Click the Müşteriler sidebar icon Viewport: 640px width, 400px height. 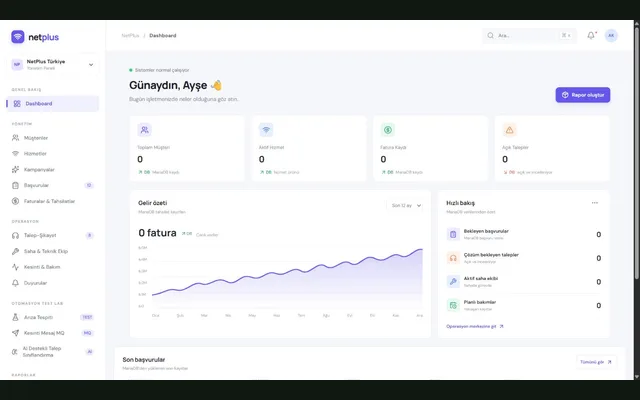tap(16, 138)
